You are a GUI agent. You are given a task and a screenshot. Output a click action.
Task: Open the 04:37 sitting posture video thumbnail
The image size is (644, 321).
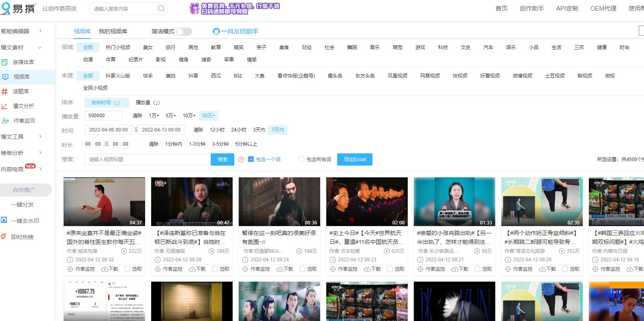[x=104, y=202]
